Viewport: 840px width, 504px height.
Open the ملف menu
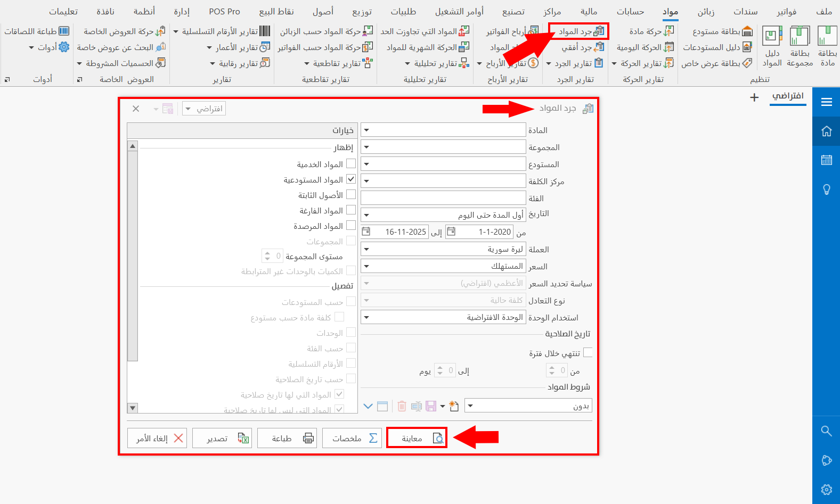823,11
